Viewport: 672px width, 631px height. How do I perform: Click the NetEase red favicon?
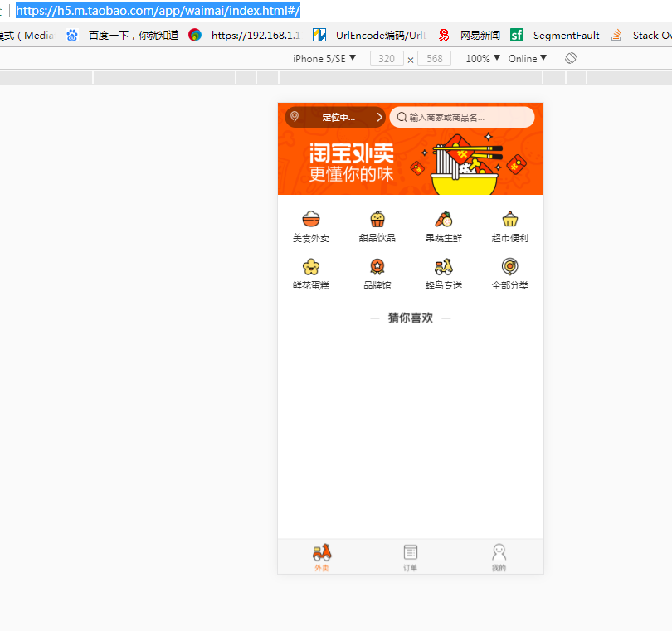point(444,35)
